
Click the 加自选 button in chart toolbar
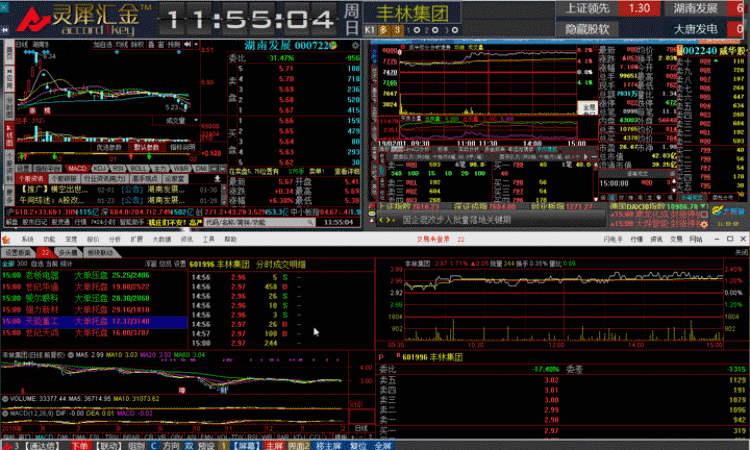coord(103,44)
